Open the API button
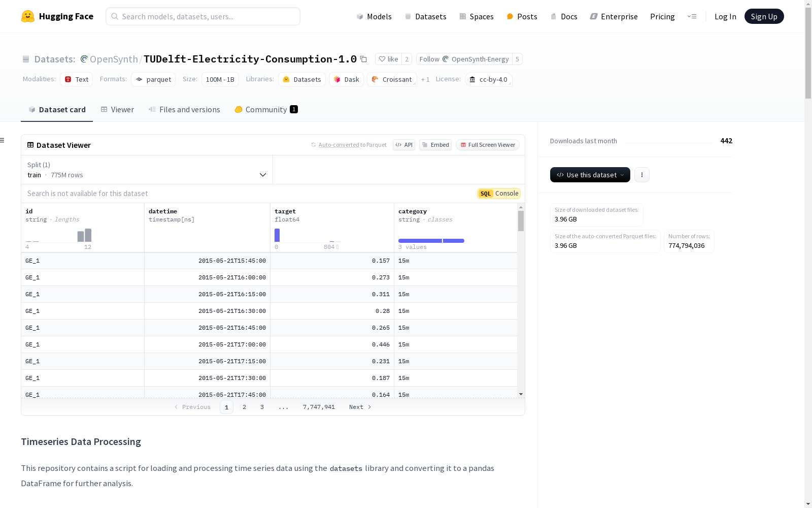 click(404, 145)
